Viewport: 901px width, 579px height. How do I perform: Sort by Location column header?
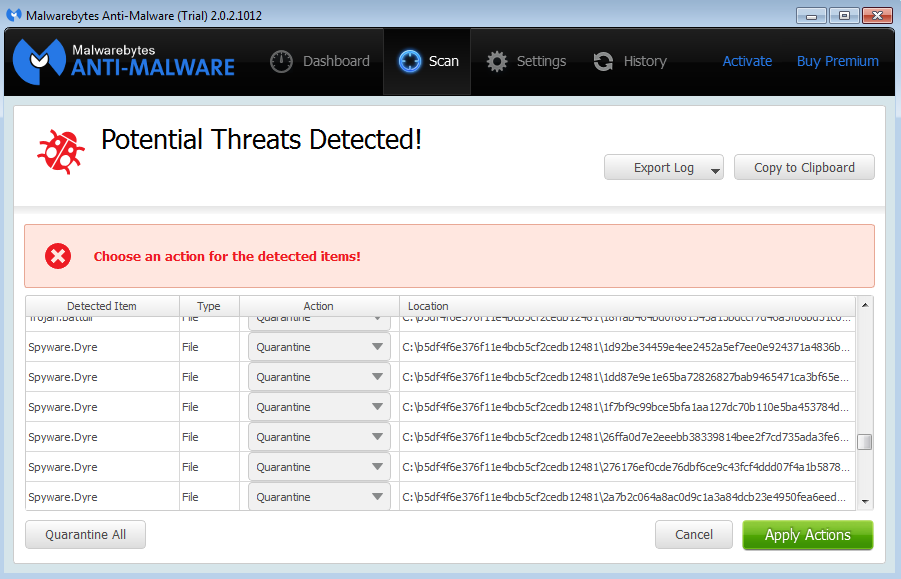click(x=627, y=306)
